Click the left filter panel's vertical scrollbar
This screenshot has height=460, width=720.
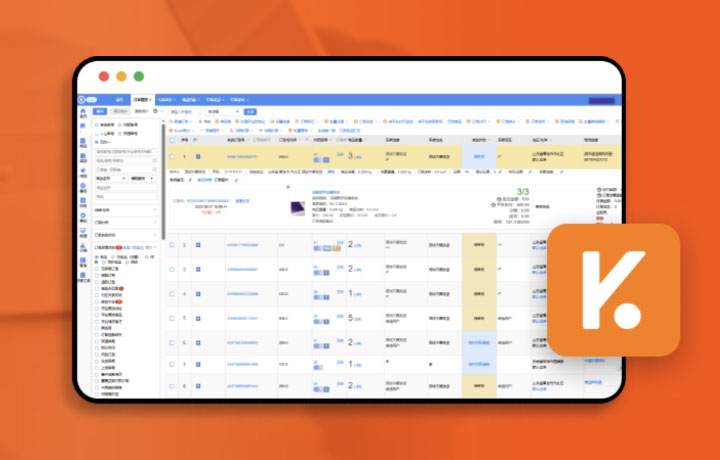point(163,181)
